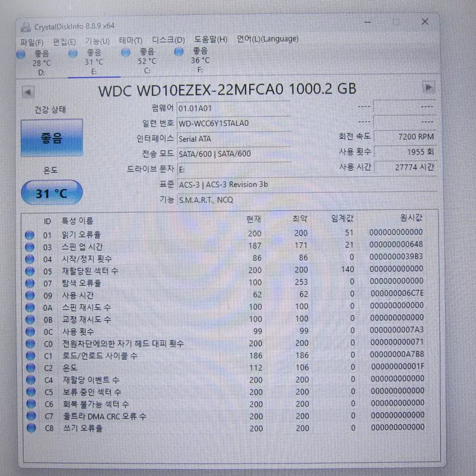The image size is (476, 476).
Task: Click the 31 °C temperature button
Action: [x=52, y=193]
